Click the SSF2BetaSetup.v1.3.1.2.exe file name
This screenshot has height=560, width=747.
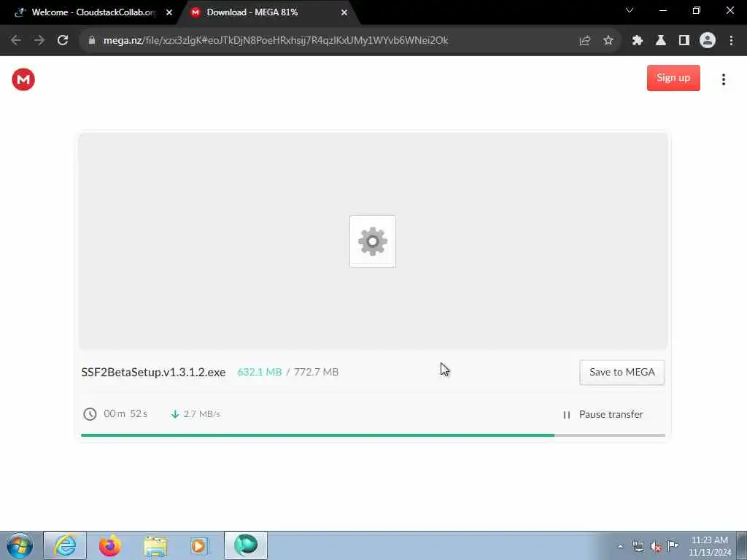coord(153,373)
